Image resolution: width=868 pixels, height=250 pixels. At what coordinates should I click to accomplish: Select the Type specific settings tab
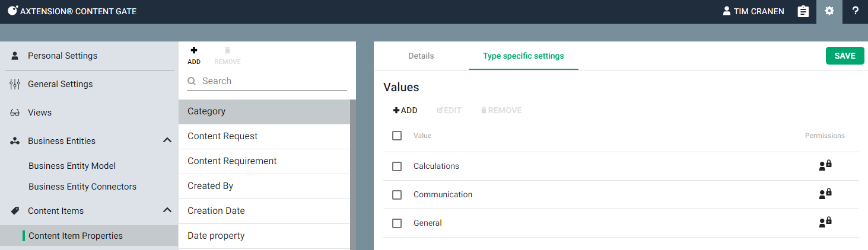[x=523, y=56]
